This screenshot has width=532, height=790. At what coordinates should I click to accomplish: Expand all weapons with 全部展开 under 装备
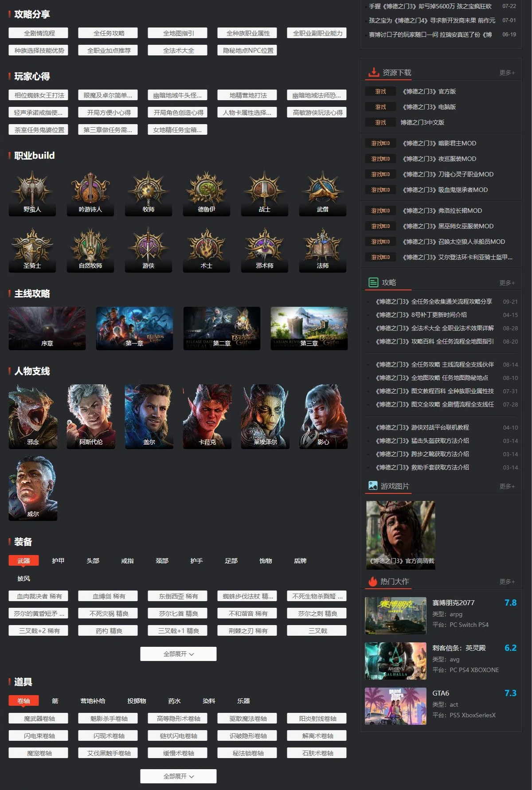[178, 654]
